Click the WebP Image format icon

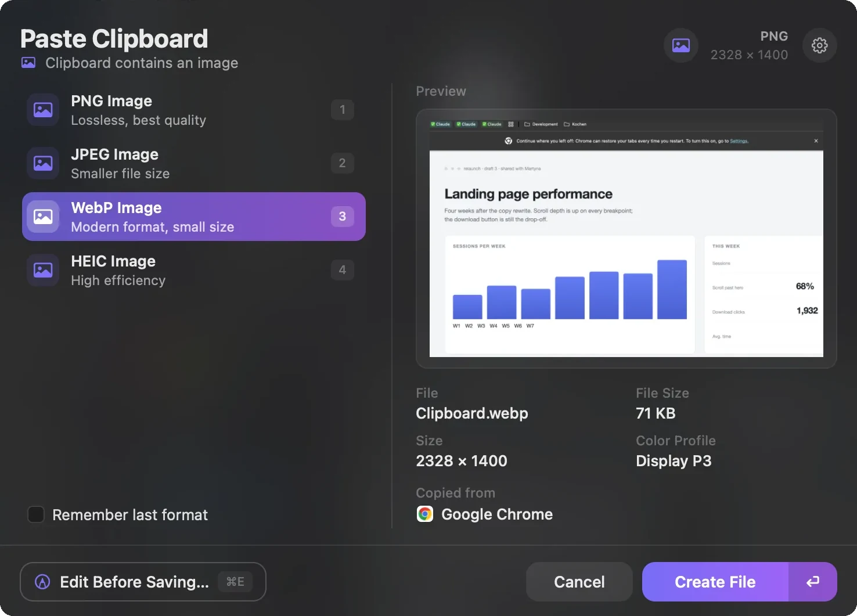tap(43, 217)
